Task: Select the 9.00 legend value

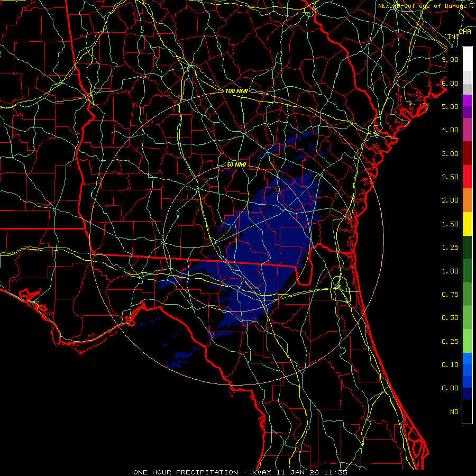Action: click(450, 59)
